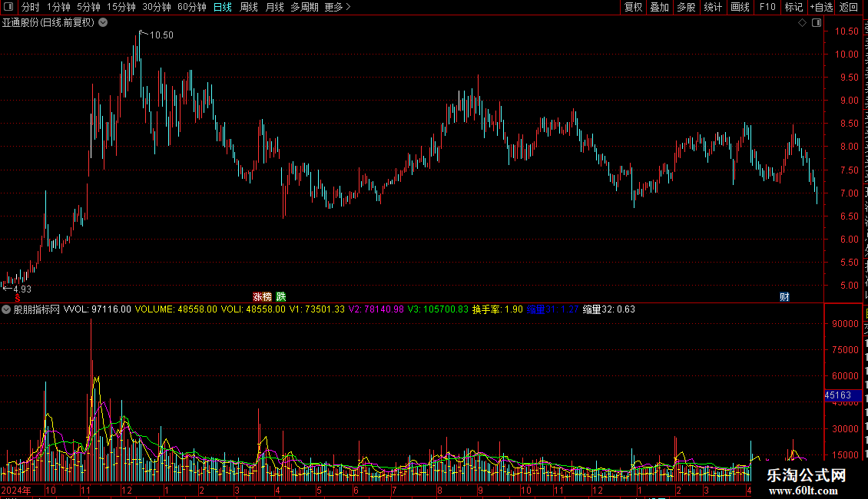Click the 缩量32: 0.63 value
Screen dimensions: 868x499
pyautogui.click(x=609, y=309)
